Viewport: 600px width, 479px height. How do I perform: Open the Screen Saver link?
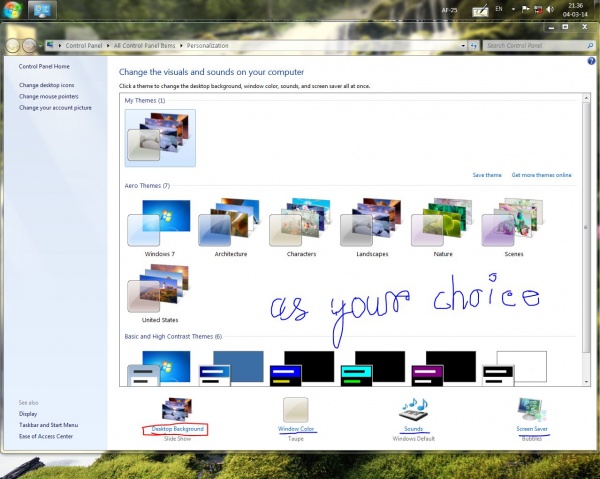coord(532,429)
